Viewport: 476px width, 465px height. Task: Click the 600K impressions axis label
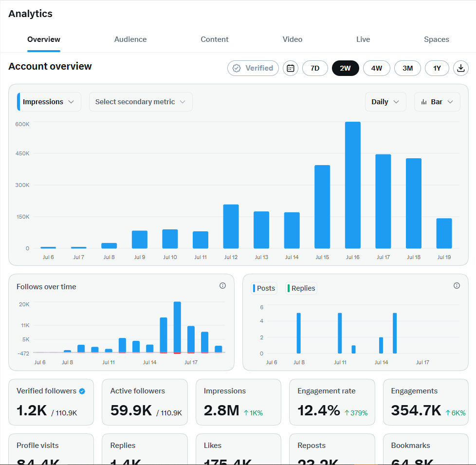[x=22, y=124]
